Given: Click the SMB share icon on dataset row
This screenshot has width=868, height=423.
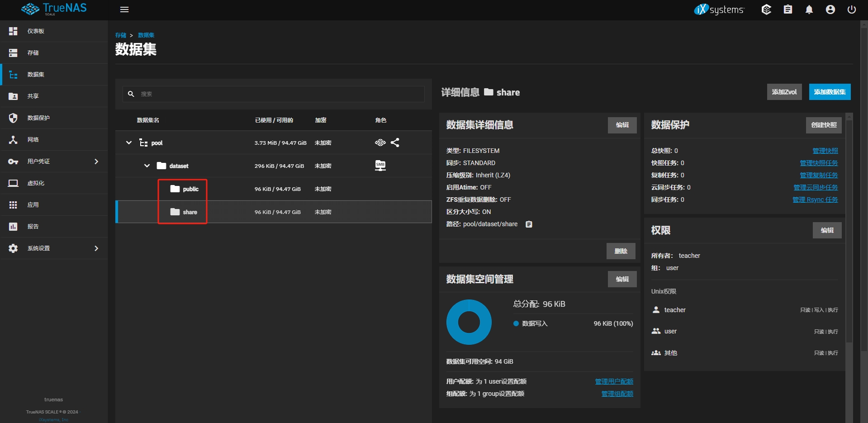Looking at the screenshot, I should (x=380, y=166).
